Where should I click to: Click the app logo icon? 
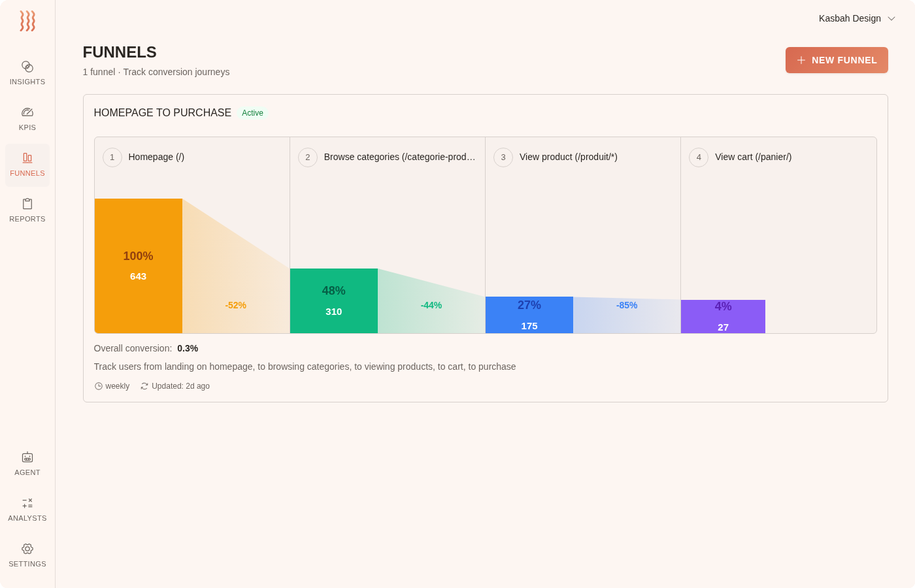click(27, 21)
